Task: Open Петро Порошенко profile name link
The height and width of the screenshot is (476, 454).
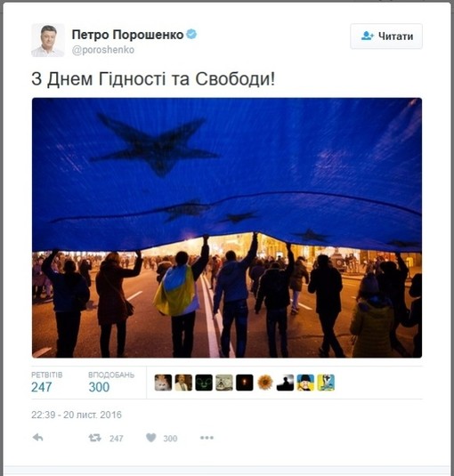Action: pyautogui.click(x=127, y=35)
